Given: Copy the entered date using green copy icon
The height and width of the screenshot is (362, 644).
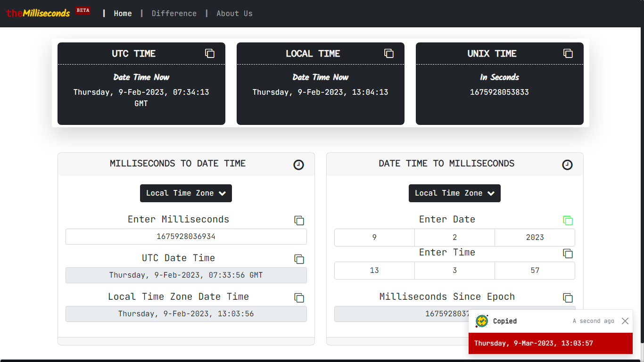Looking at the screenshot, I should 568,220.
